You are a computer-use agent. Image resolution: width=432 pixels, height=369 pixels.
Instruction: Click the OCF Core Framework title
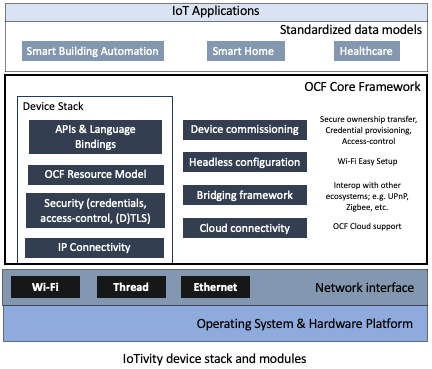tap(362, 87)
